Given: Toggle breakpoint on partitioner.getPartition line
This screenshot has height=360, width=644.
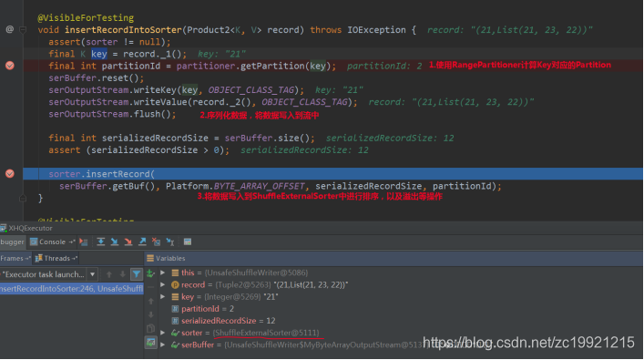Looking at the screenshot, I should [9, 66].
